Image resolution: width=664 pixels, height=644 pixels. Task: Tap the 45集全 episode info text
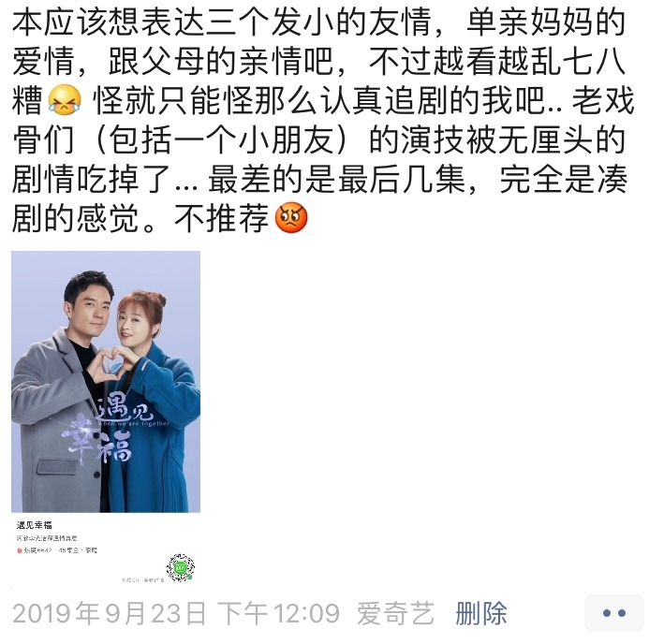pyautogui.click(x=68, y=550)
